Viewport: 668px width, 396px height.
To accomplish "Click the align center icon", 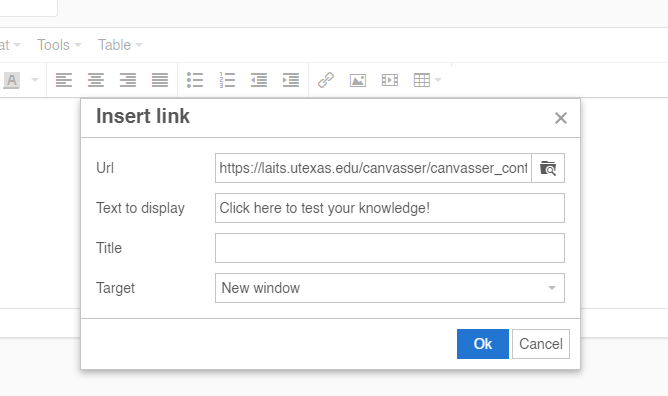I will point(96,80).
